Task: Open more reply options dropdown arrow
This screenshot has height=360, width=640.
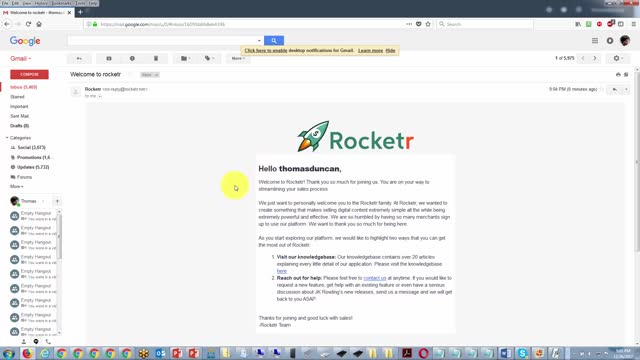Action: (x=626, y=89)
